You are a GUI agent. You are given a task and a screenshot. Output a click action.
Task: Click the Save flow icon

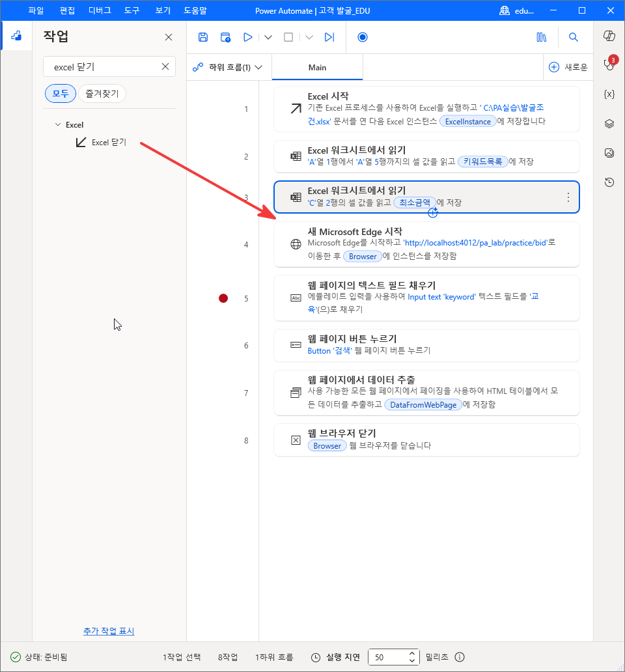203,37
